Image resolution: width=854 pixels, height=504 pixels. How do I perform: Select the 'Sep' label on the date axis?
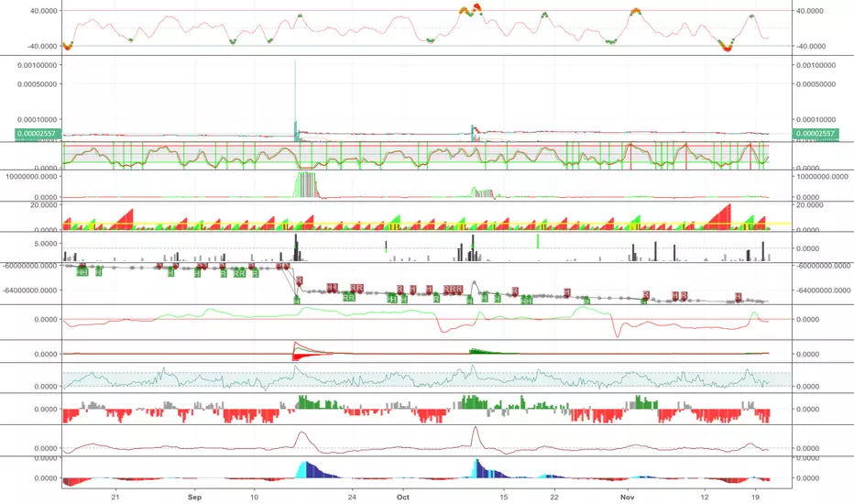(x=194, y=497)
